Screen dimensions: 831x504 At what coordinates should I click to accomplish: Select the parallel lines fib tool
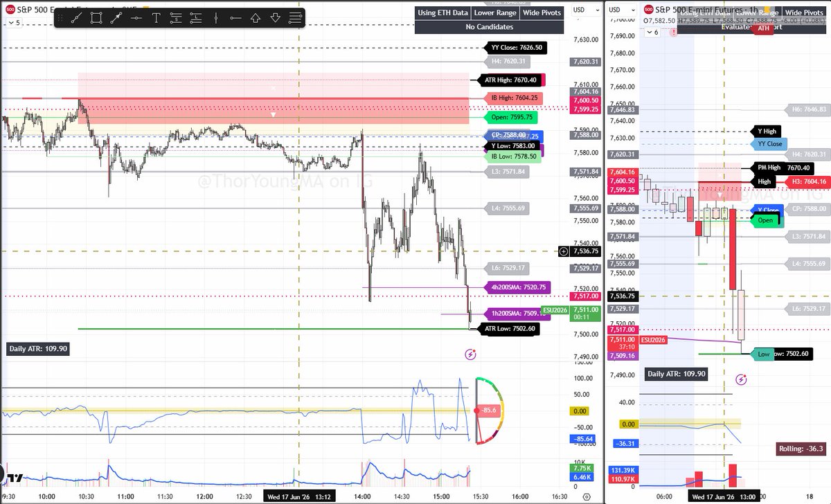coord(296,17)
